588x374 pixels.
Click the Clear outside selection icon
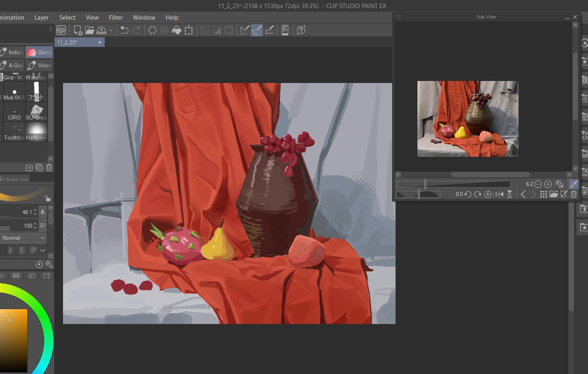click(x=165, y=30)
